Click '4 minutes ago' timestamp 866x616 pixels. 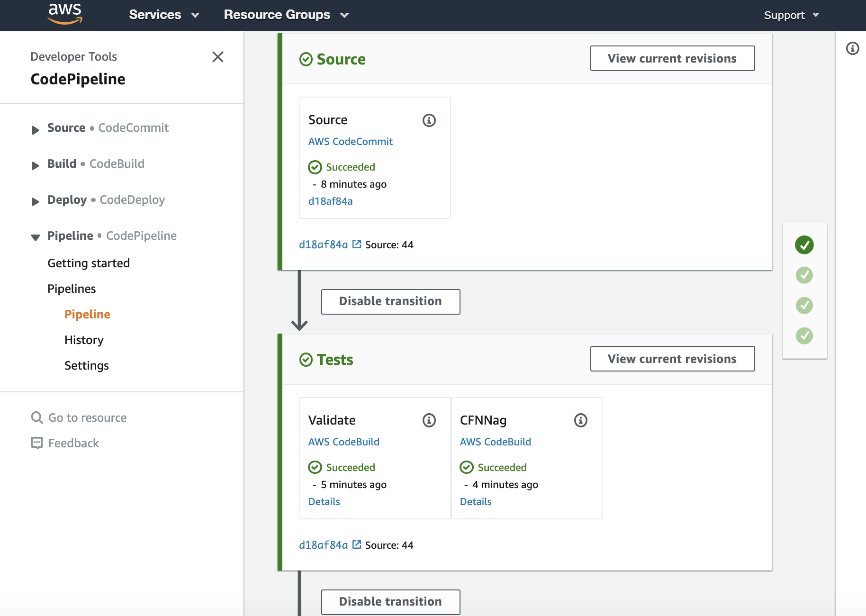click(505, 484)
